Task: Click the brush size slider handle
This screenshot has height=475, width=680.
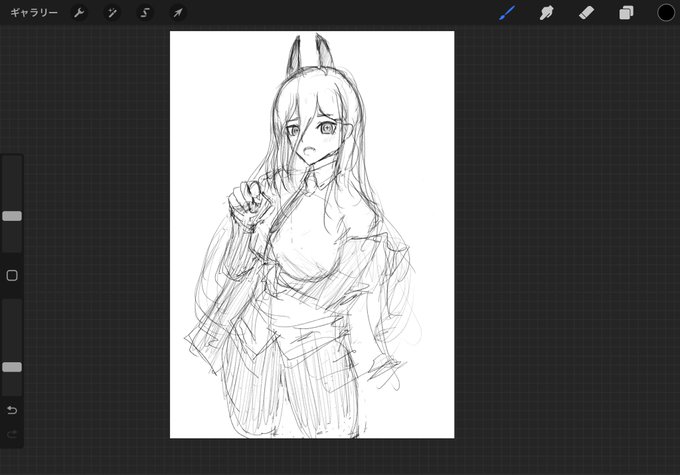Action: [x=12, y=216]
